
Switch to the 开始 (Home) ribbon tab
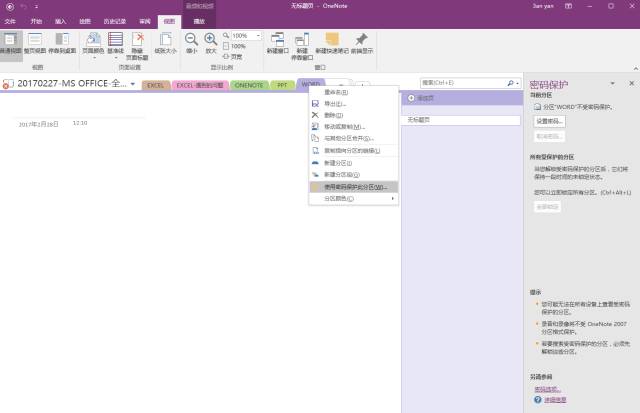tap(36, 21)
